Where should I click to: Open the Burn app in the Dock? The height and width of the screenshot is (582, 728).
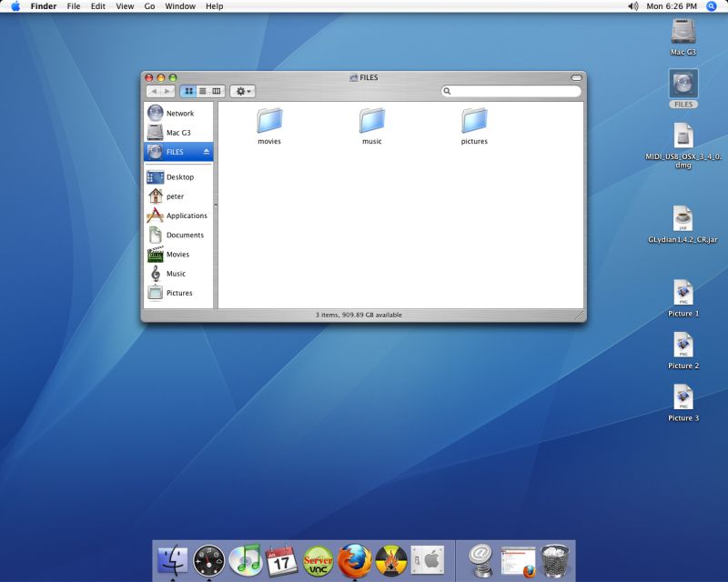pyautogui.click(x=391, y=561)
